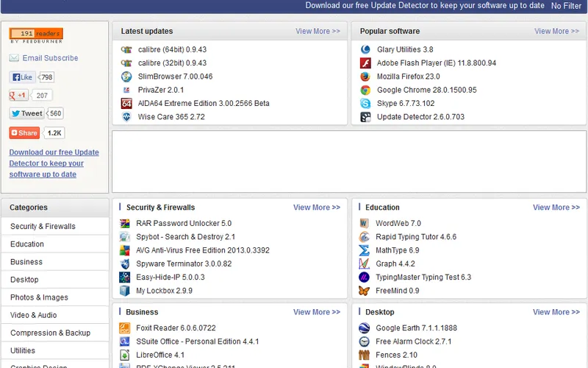
Task: Click the My Lockbox icon
Action: [x=124, y=291]
